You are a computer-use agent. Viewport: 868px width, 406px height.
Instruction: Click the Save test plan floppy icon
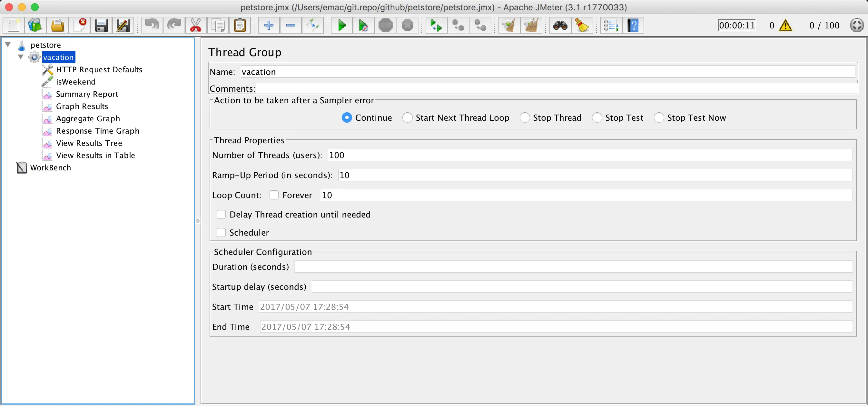(101, 25)
